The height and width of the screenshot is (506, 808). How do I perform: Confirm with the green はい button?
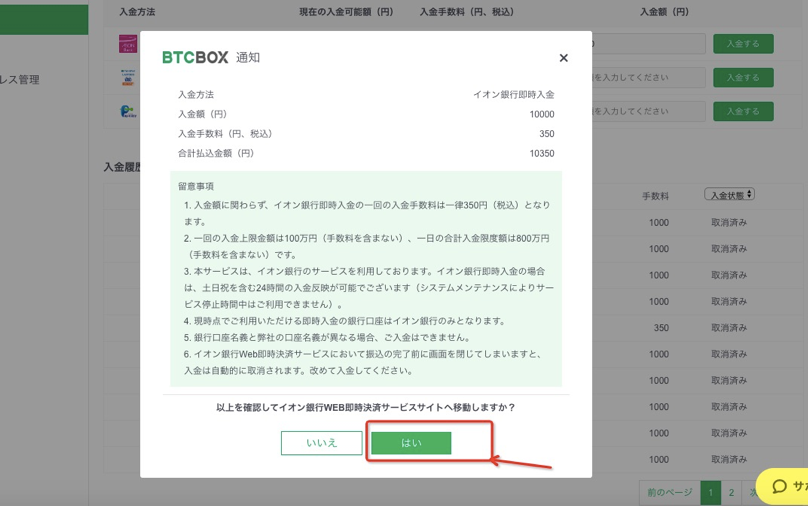tap(411, 443)
